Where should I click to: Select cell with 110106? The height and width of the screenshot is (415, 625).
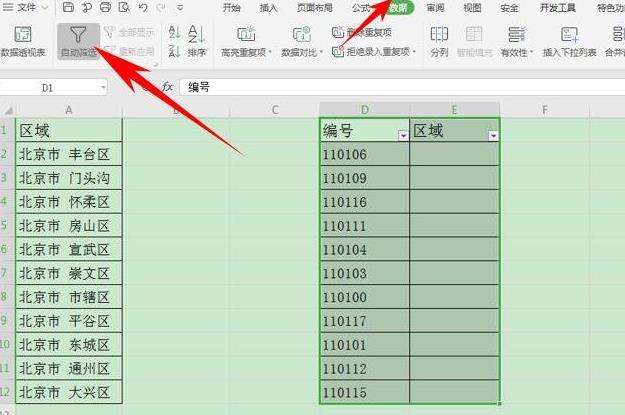(364, 154)
